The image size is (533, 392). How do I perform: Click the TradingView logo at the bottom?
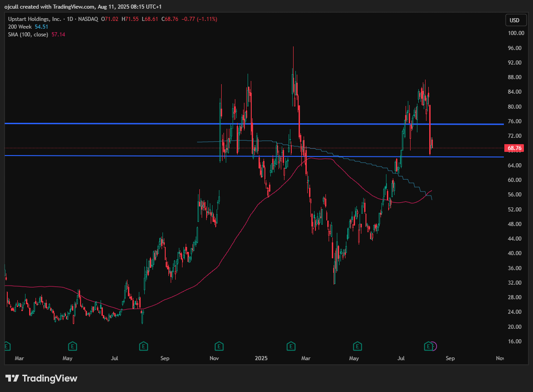[41, 378]
